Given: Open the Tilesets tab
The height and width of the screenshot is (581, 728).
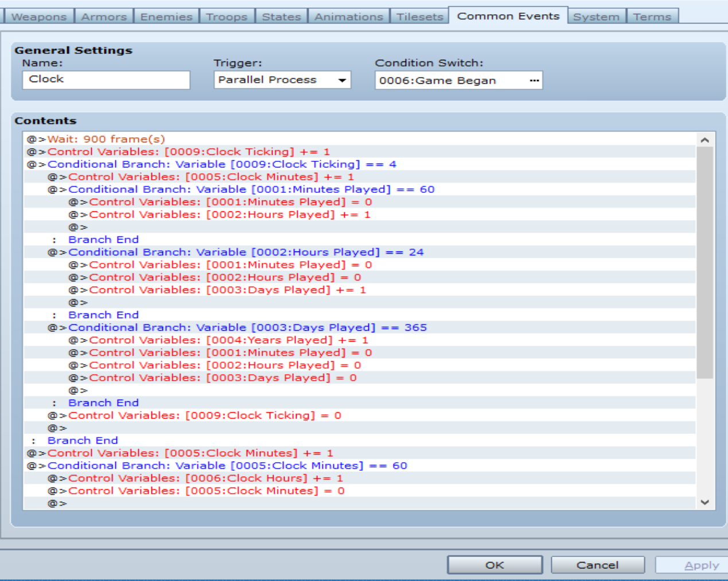Looking at the screenshot, I should click(x=419, y=17).
